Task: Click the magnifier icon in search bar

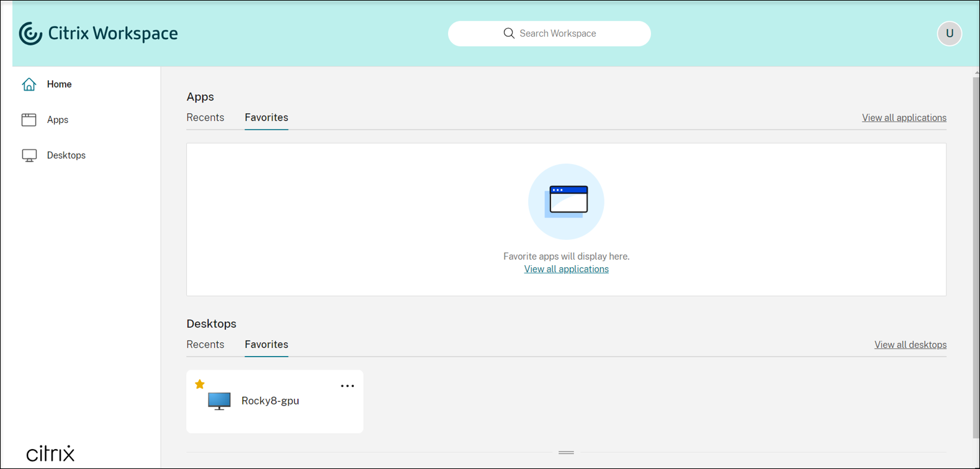Action: [509, 34]
